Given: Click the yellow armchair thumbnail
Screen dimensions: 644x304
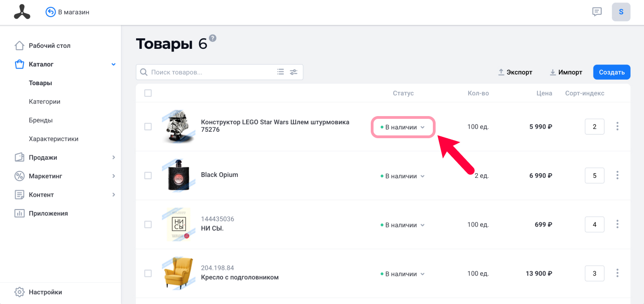Looking at the screenshot, I should tap(178, 273).
